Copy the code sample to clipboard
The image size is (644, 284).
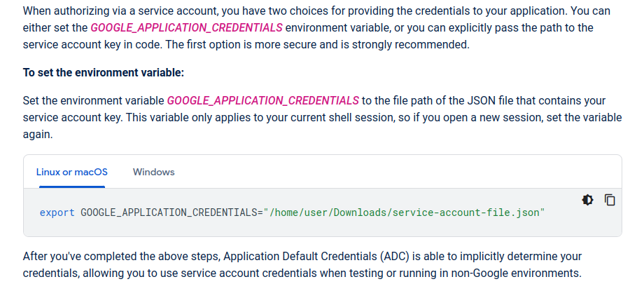click(x=610, y=200)
